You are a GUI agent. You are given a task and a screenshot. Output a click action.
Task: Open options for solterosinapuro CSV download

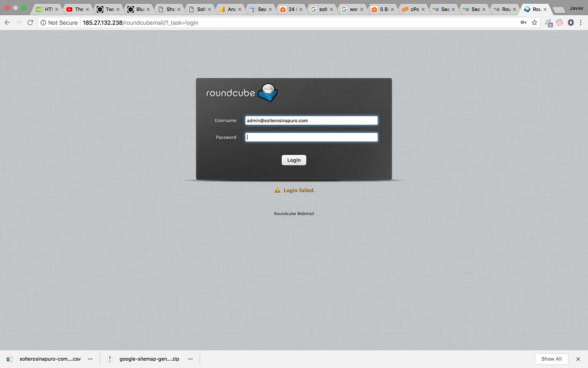(x=90, y=359)
